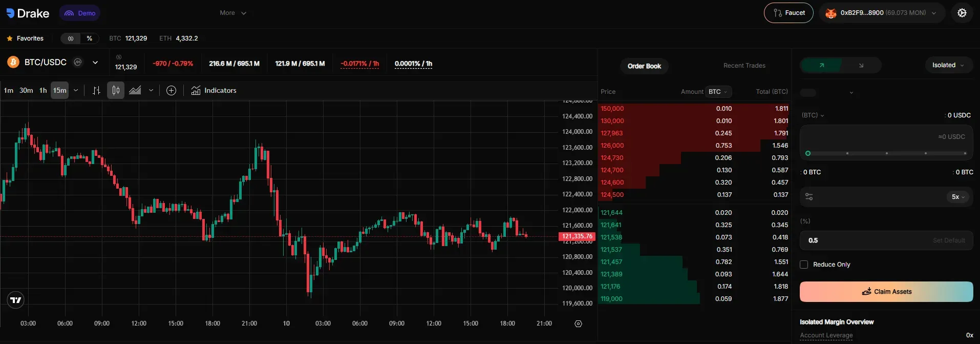
Task: Switch to the short (down arrow) side
Action: (x=861, y=66)
